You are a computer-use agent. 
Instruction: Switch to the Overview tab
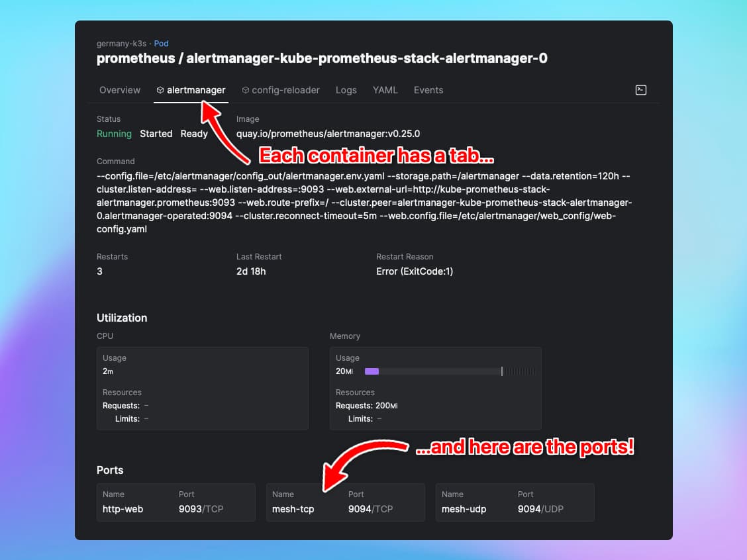point(120,90)
